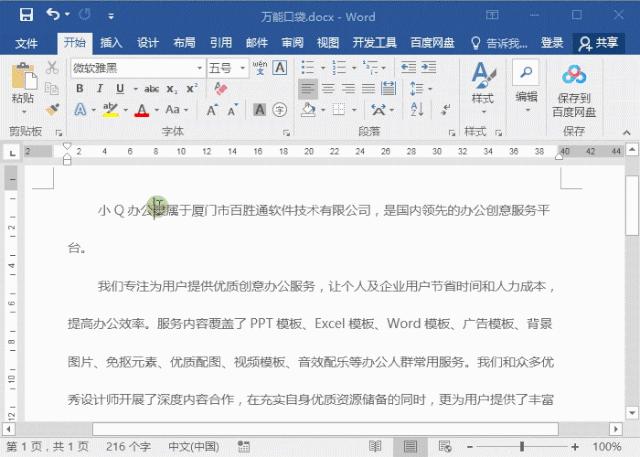Toggle character shading A icon
Image resolution: width=640 pixels, height=457 pixels.
coord(260,110)
